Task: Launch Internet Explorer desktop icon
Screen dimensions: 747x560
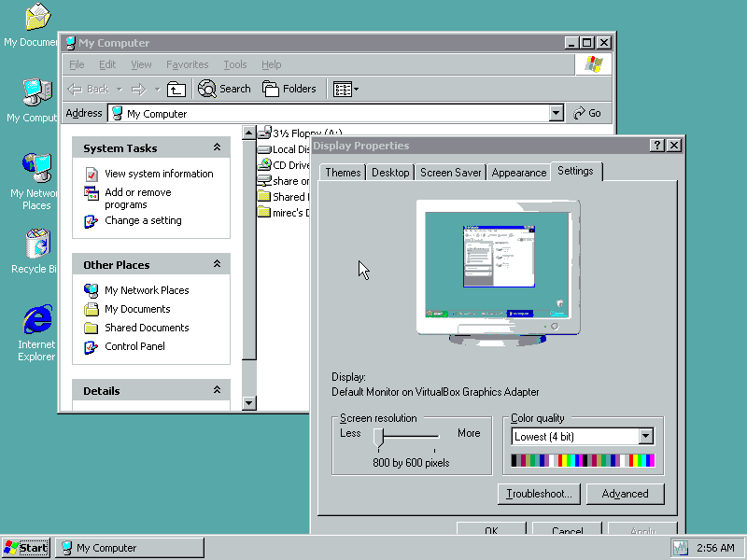Action: coord(36,320)
